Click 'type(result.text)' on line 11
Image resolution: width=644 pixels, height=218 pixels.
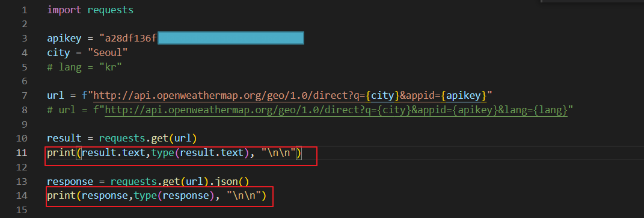click(x=201, y=153)
